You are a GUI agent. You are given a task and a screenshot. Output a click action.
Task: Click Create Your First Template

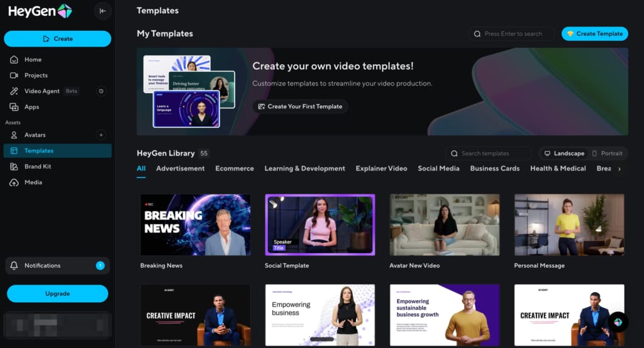point(300,106)
